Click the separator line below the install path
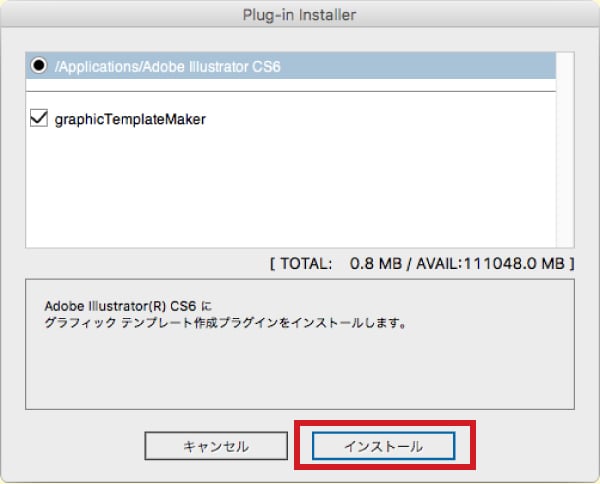 (291, 91)
